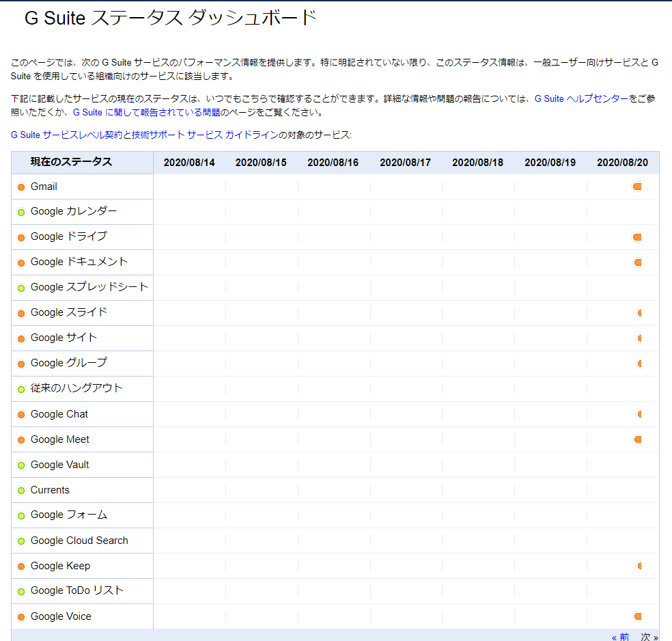Click the Google ToDo リスト service name
This screenshot has width=672, height=641.
[x=77, y=591]
